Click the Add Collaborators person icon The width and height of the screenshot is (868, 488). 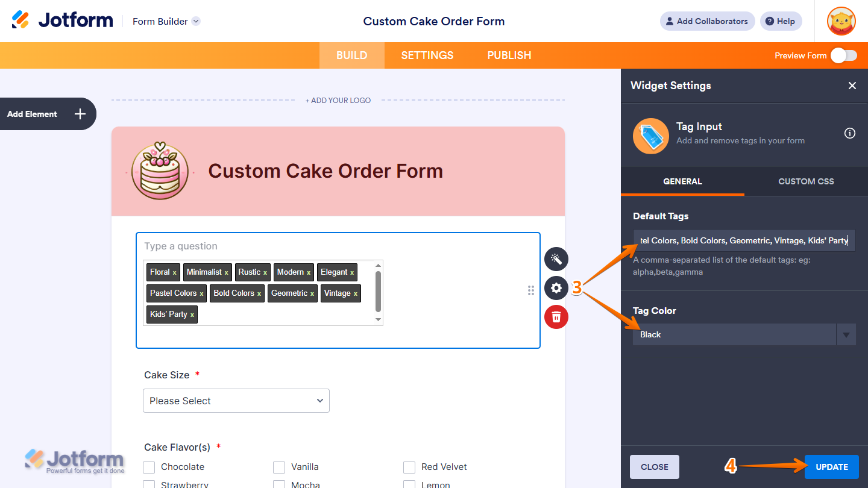(669, 21)
